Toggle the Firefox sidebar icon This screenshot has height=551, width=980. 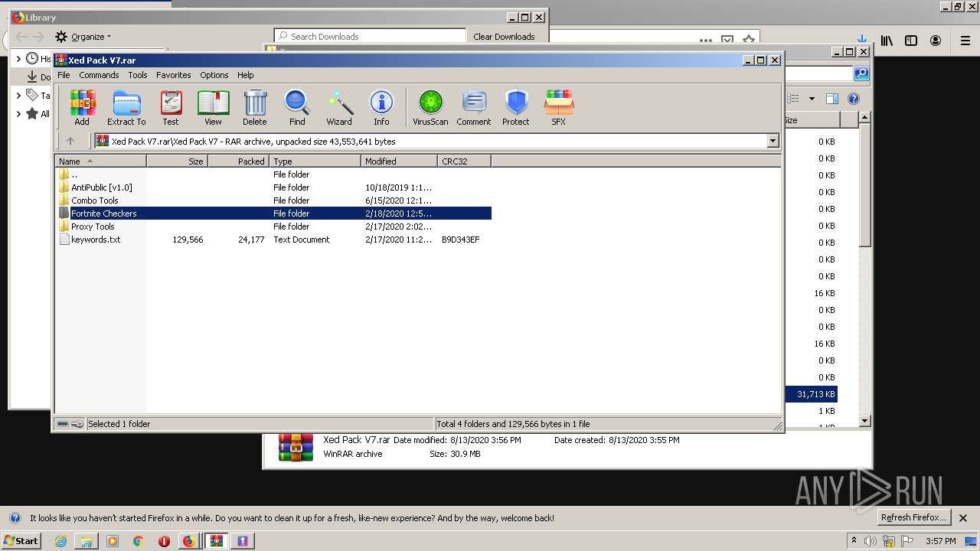pyautogui.click(x=911, y=41)
